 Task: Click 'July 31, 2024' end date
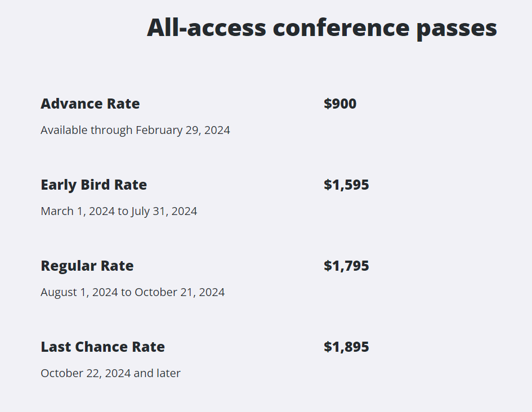point(164,212)
